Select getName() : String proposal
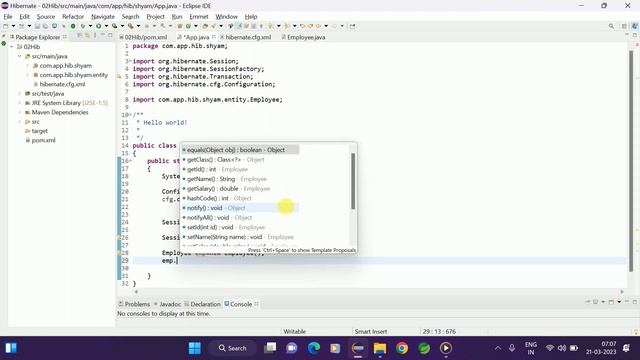The width and height of the screenshot is (640, 360). click(x=240, y=179)
